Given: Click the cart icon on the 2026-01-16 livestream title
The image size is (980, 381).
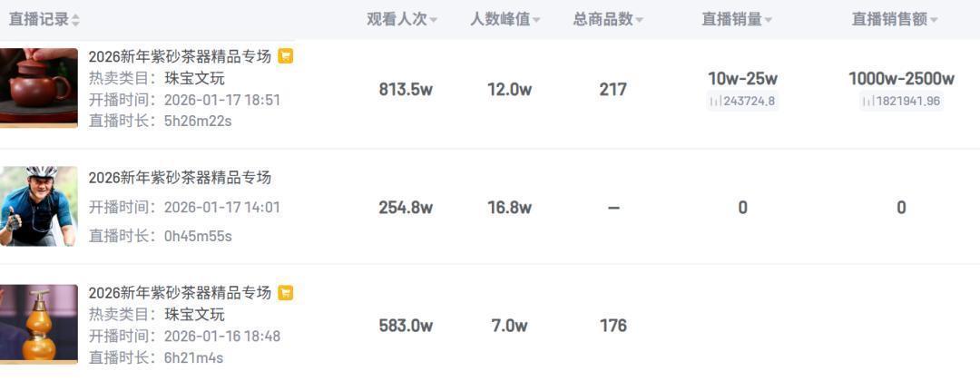Looking at the screenshot, I should (x=285, y=293).
